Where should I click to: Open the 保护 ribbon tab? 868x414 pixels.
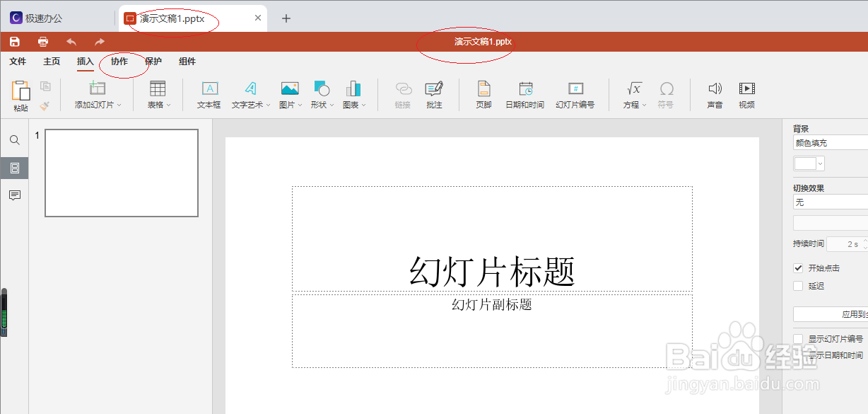(x=153, y=62)
